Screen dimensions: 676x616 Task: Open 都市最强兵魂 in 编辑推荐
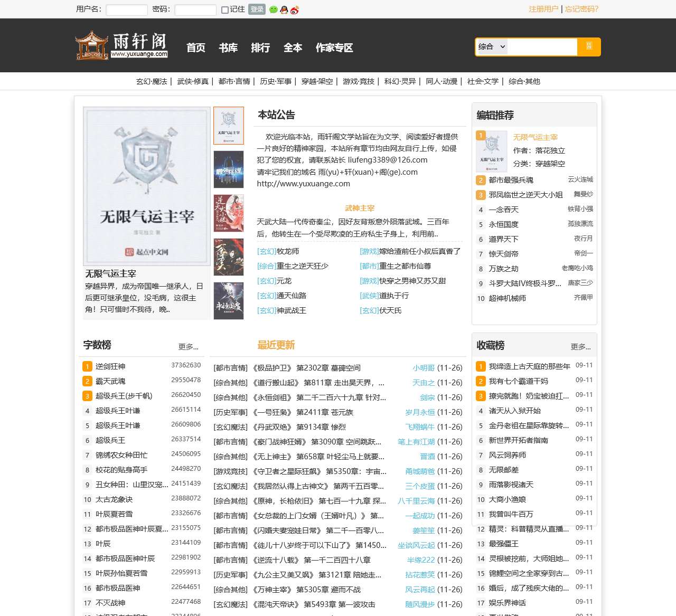pyautogui.click(x=511, y=180)
